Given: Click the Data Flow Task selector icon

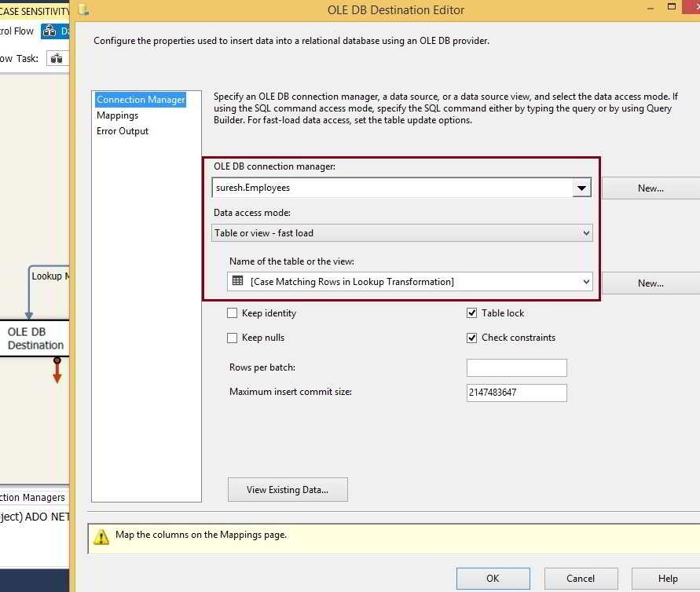Looking at the screenshot, I should point(57,58).
